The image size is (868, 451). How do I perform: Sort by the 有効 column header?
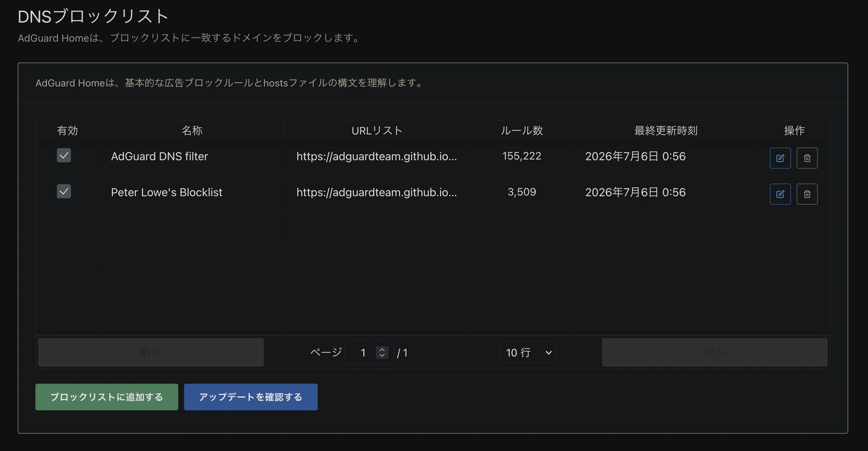[x=67, y=131]
